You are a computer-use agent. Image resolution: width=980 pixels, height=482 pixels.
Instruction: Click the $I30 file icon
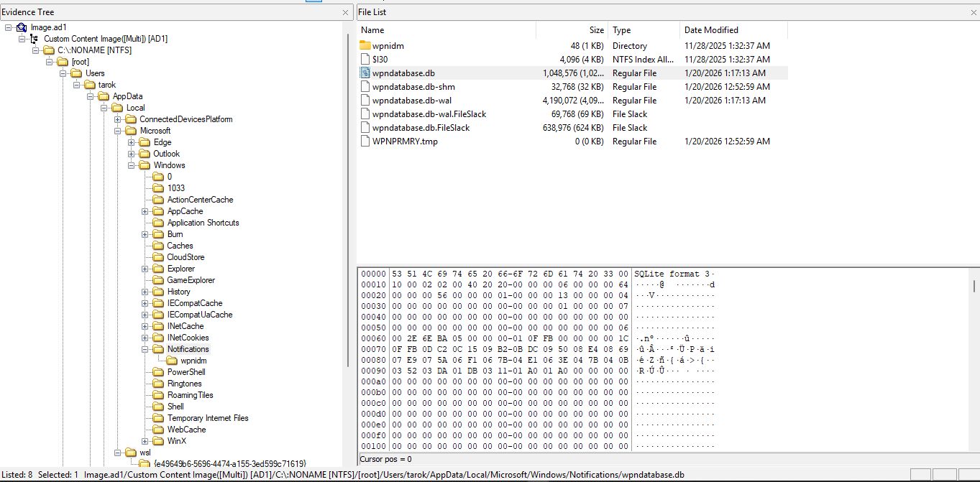pyautogui.click(x=365, y=60)
